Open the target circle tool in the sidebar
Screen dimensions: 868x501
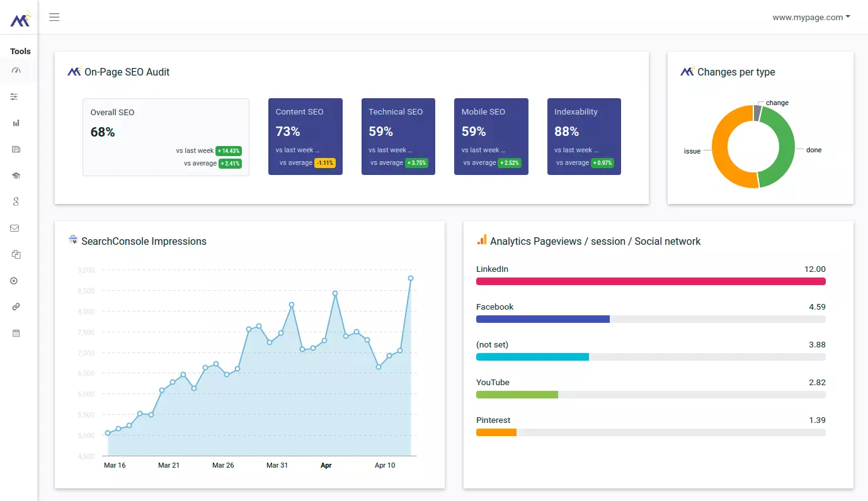tap(14, 281)
